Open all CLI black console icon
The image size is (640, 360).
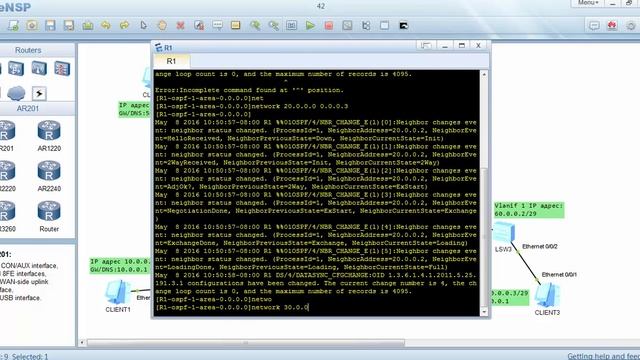click(x=404, y=26)
